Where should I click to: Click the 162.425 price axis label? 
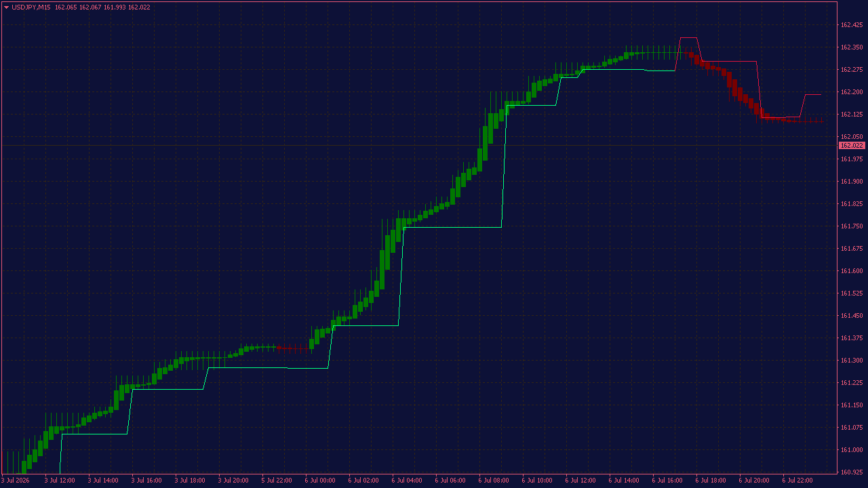(x=852, y=25)
